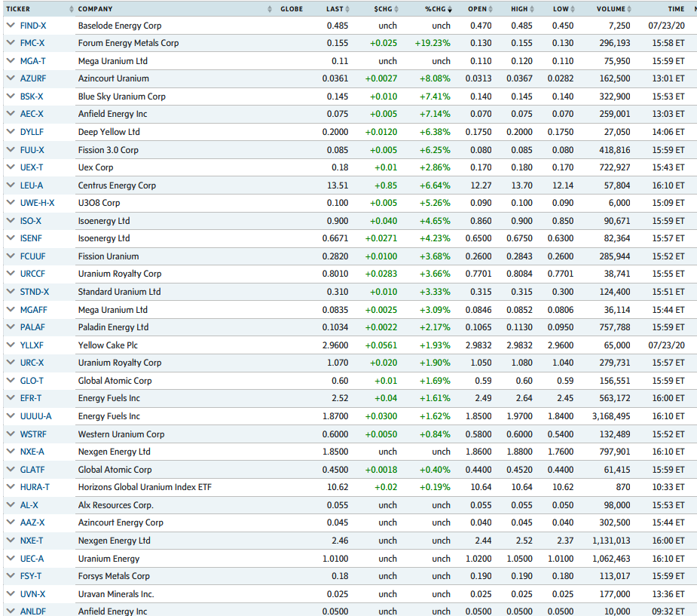The width and height of the screenshot is (697, 616).
Task: Select Centrus Energy Corp company name
Action: click(117, 185)
